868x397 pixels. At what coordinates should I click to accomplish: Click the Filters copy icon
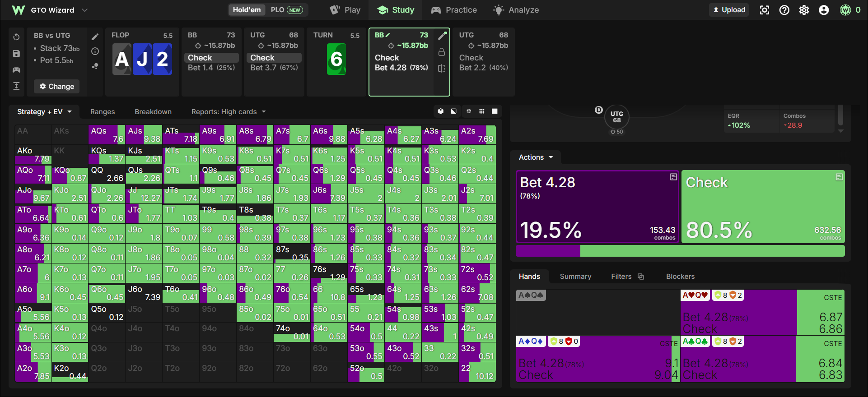click(x=640, y=277)
